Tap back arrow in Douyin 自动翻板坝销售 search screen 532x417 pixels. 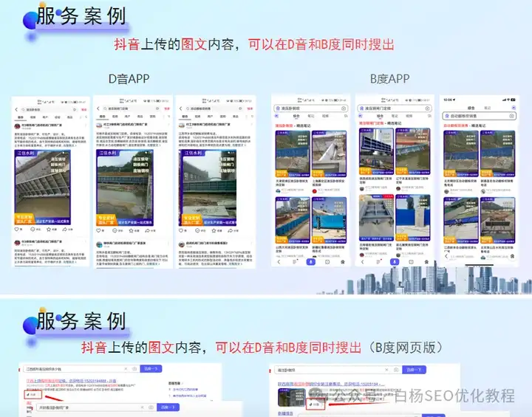tap(180, 108)
